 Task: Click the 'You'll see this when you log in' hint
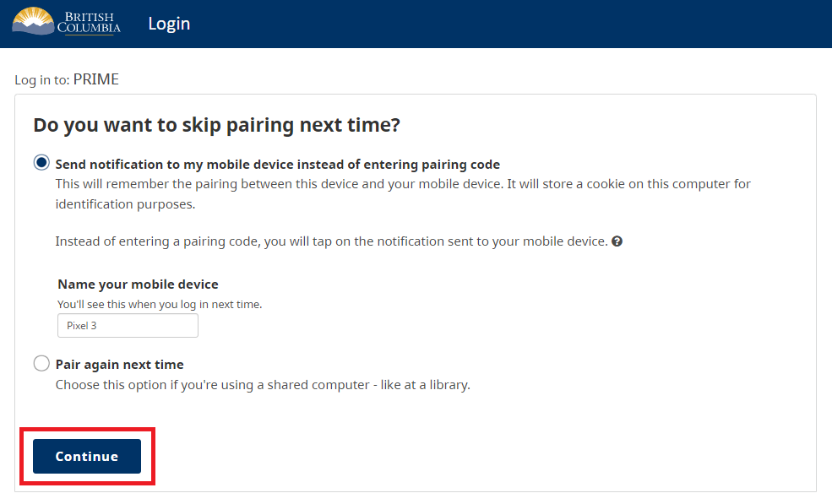tap(160, 305)
